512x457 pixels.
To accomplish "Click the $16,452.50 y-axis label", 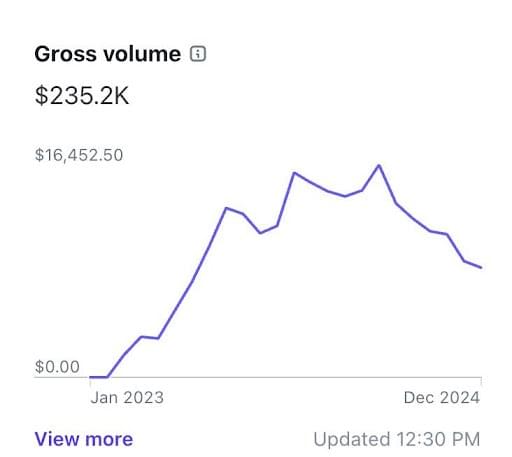I will [79, 155].
